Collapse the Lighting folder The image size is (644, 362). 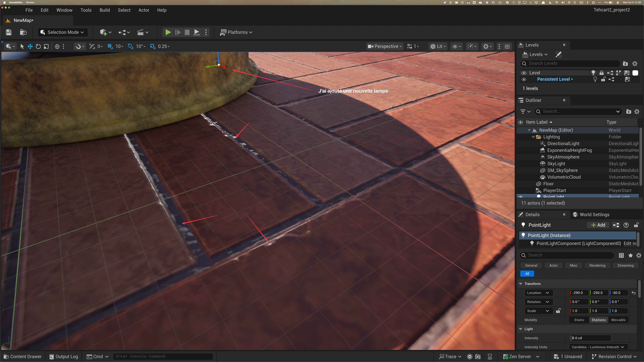(x=533, y=137)
